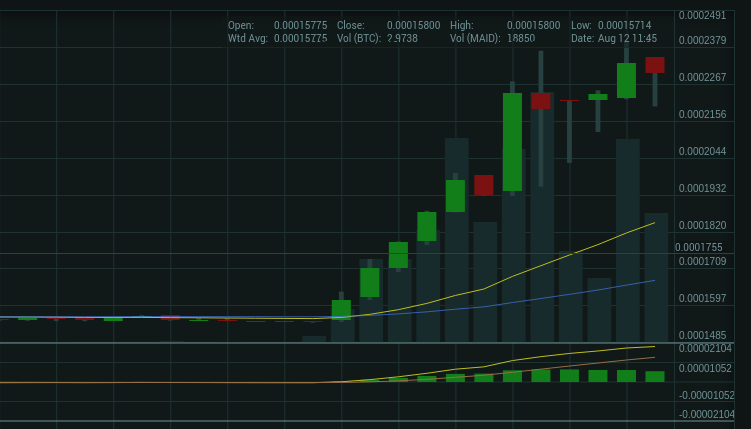Click the green candle just before the last red candle
This screenshot has height=429, width=751.
[x=626, y=80]
